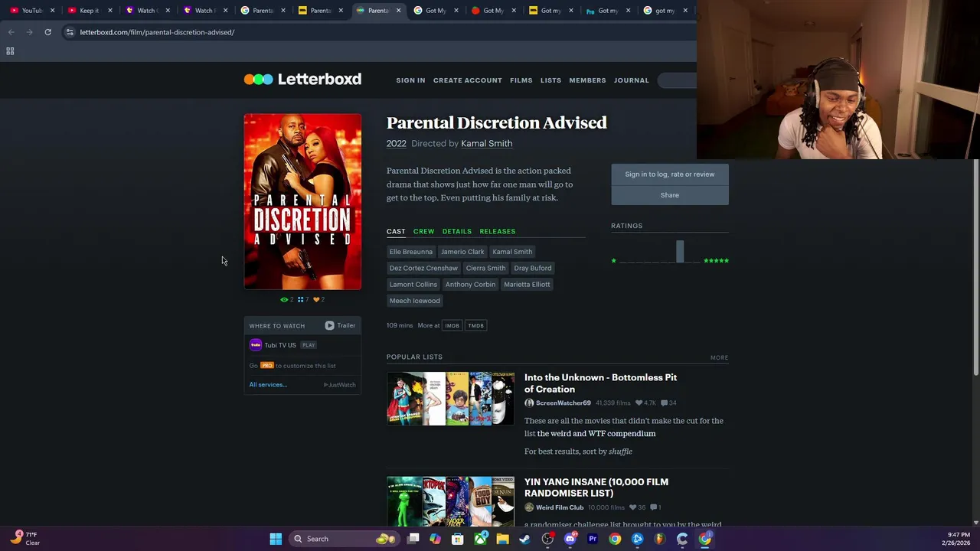
Task: Click the green eye watched-count icon
Action: pyautogui.click(x=285, y=300)
